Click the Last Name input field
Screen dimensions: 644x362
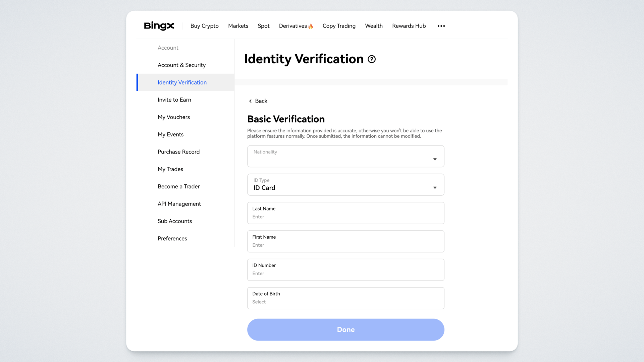click(x=345, y=217)
